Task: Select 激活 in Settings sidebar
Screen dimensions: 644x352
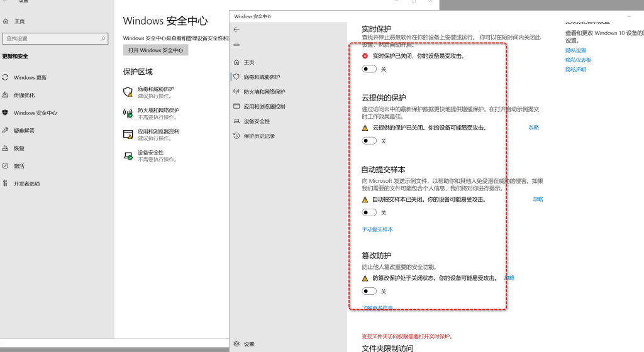Action: (x=19, y=166)
